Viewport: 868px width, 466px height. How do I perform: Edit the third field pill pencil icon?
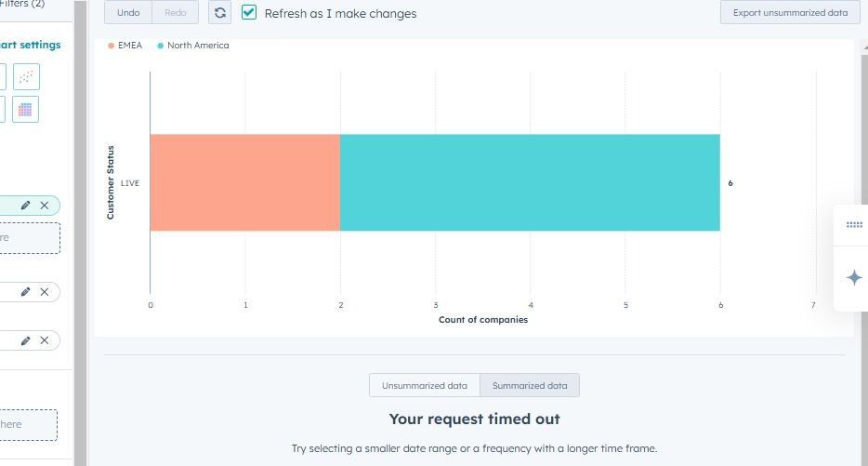tap(26, 340)
